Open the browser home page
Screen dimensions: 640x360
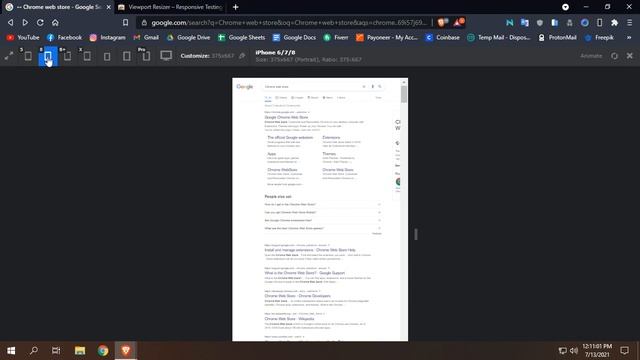(x=55, y=22)
